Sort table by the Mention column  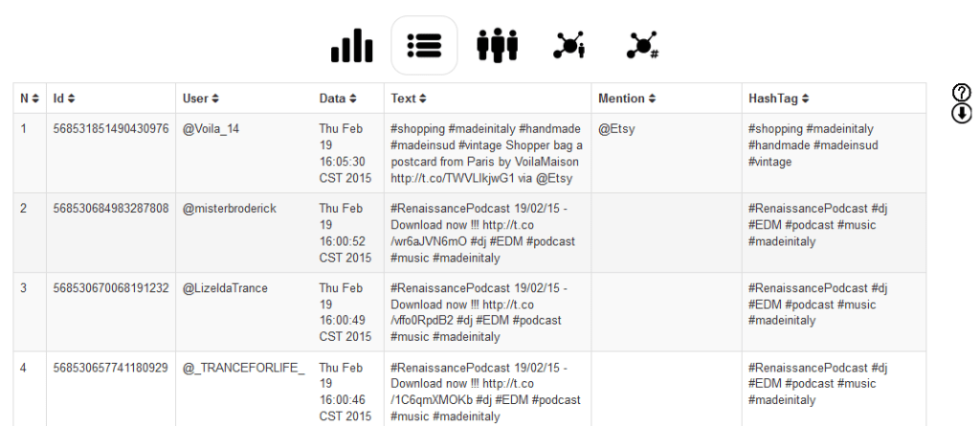[627, 99]
